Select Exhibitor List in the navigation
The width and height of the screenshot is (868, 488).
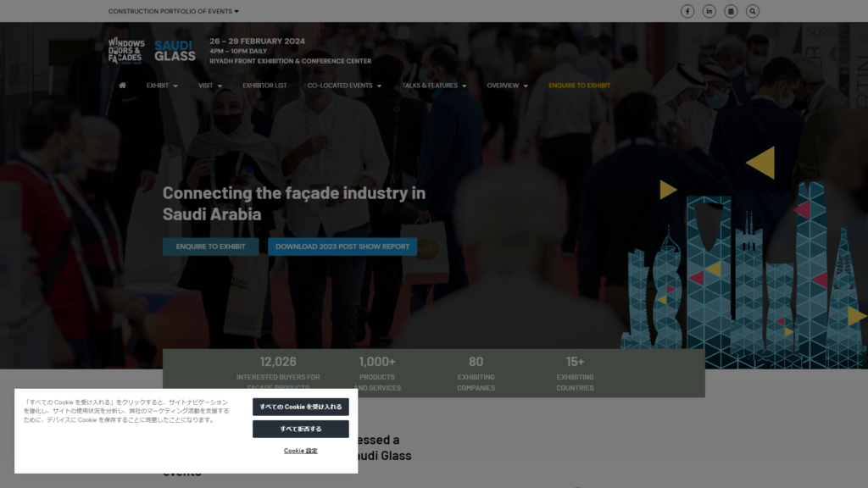pyautogui.click(x=264, y=86)
